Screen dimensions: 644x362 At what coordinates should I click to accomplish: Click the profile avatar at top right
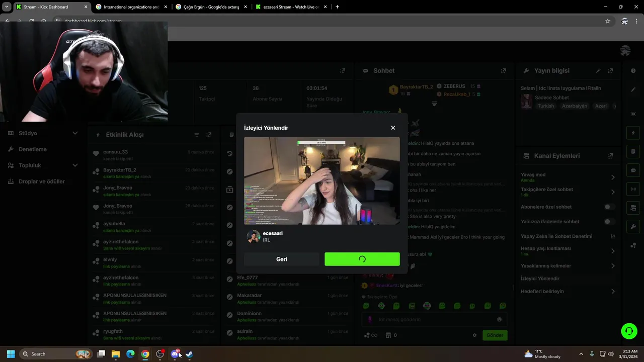(x=625, y=51)
